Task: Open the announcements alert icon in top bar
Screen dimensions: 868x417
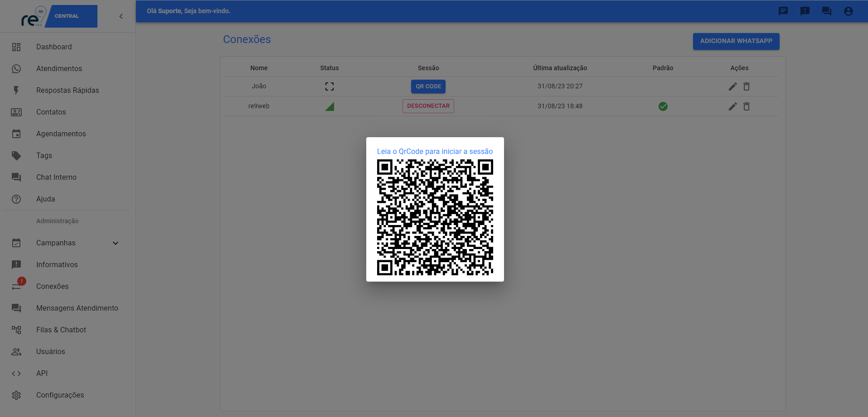Action: click(805, 11)
